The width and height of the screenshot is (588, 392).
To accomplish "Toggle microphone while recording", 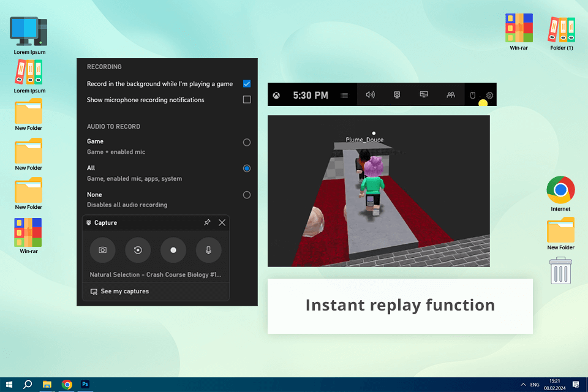I will pyautogui.click(x=208, y=250).
